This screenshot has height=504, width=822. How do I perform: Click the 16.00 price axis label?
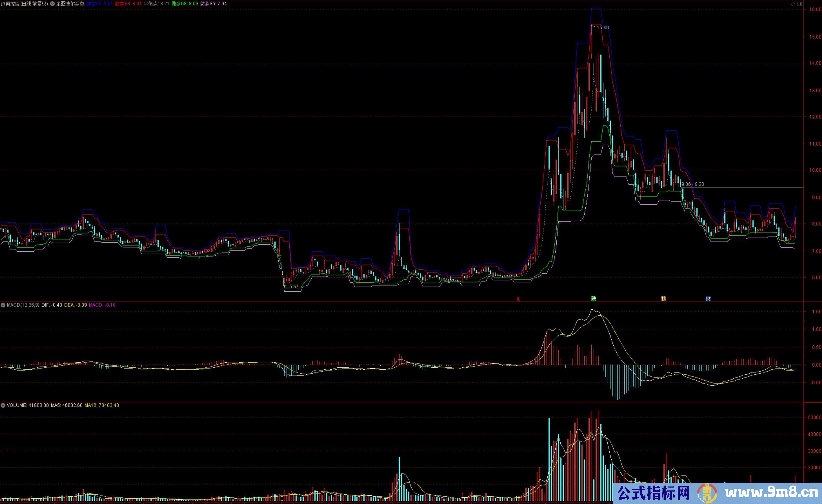(815, 9)
